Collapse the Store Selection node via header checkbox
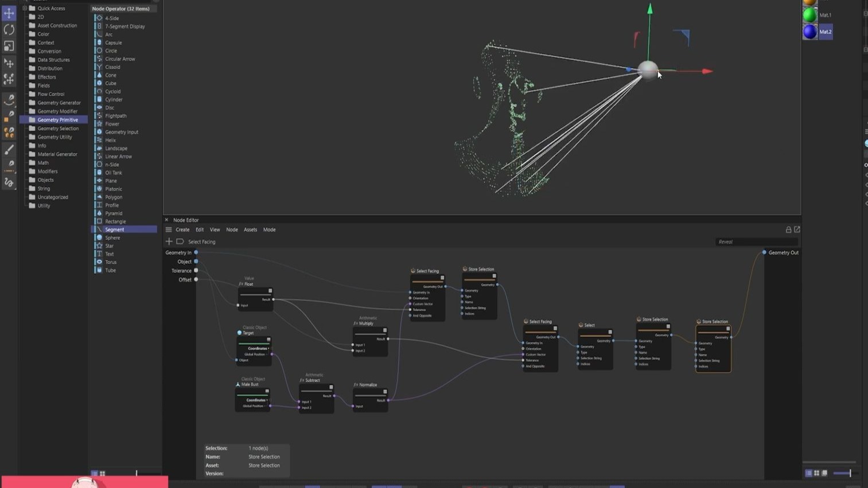 tap(495, 277)
